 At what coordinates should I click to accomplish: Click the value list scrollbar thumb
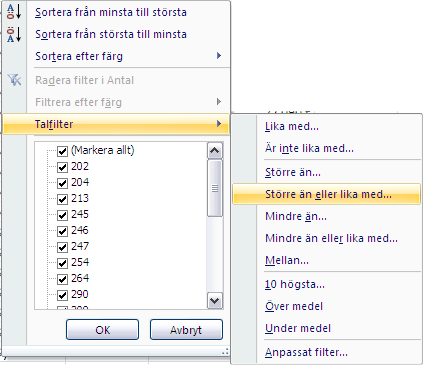point(215,188)
